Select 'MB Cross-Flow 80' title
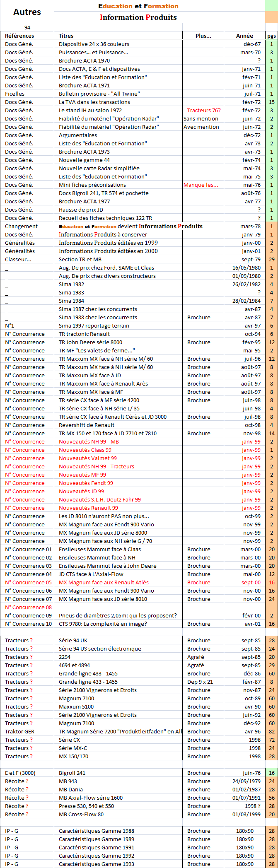The height and width of the screenshot is (868, 278). (81, 814)
